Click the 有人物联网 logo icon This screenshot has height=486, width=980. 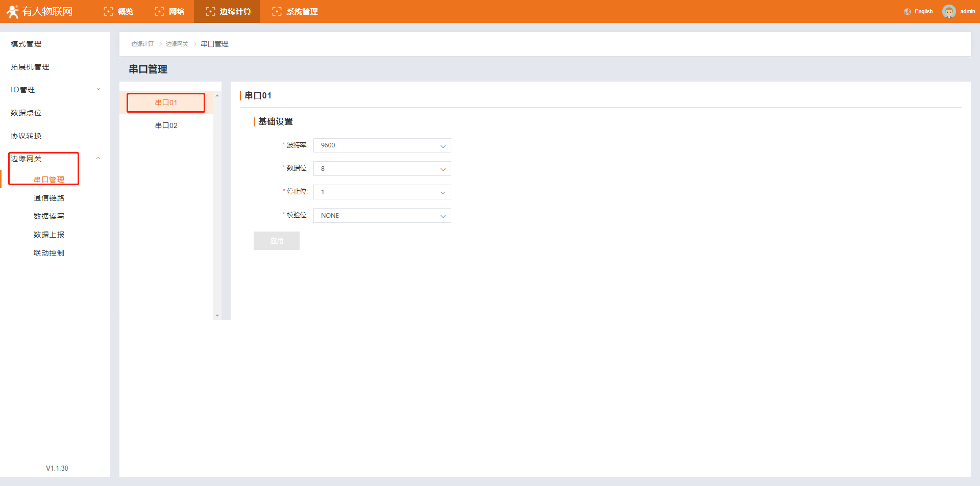(12, 11)
